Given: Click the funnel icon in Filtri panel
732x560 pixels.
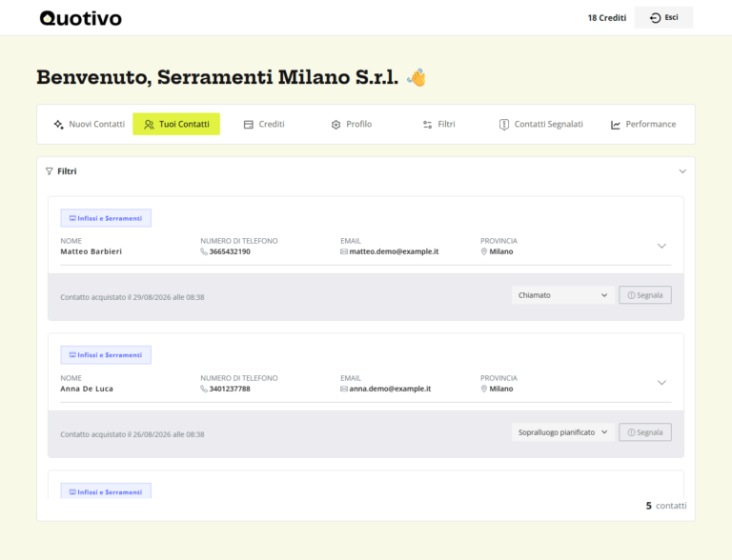Looking at the screenshot, I should pyautogui.click(x=49, y=171).
